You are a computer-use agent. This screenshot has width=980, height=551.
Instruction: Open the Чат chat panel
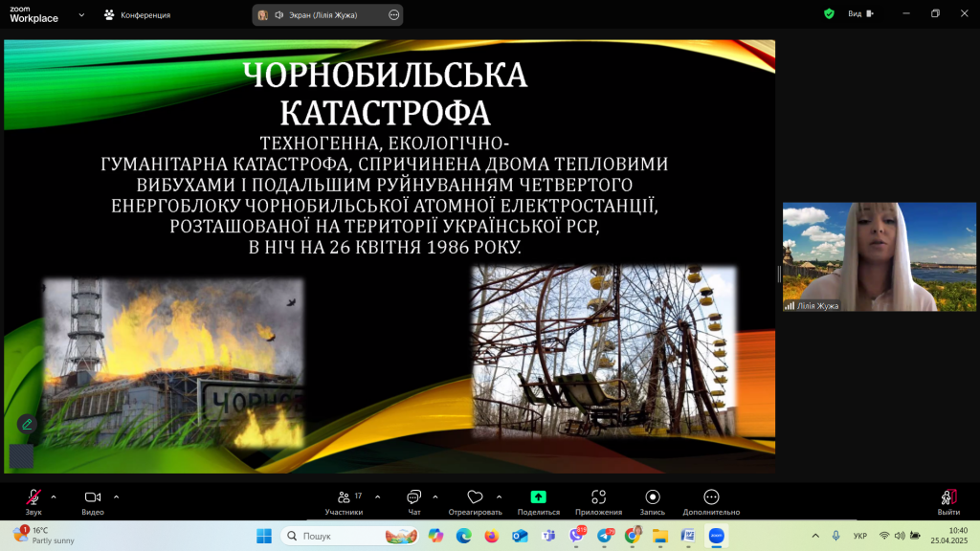pyautogui.click(x=414, y=497)
